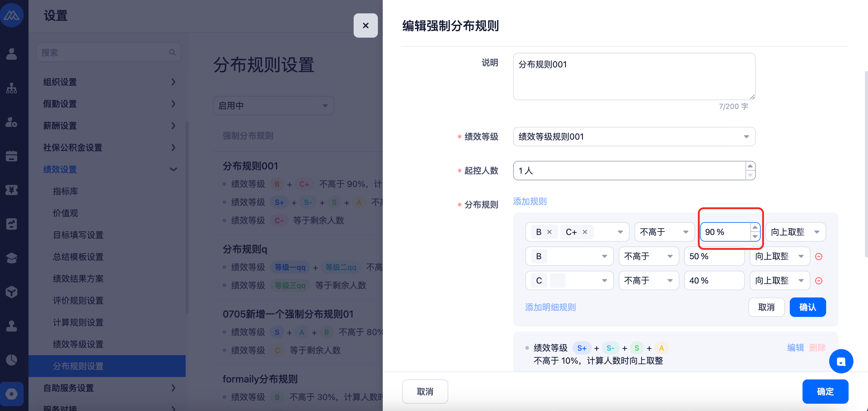Click the bottom 取消 button

click(425, 392)
